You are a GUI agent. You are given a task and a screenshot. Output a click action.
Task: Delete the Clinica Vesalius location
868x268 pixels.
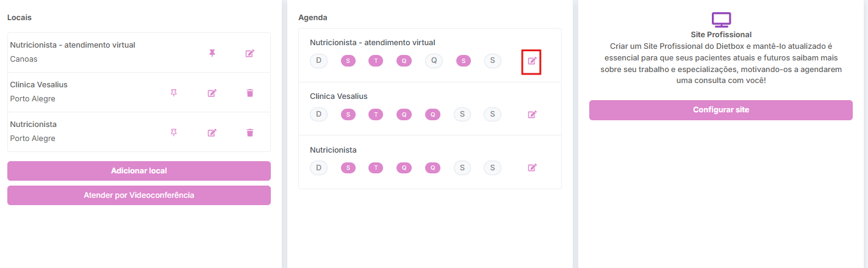click(x=249, y=93)
